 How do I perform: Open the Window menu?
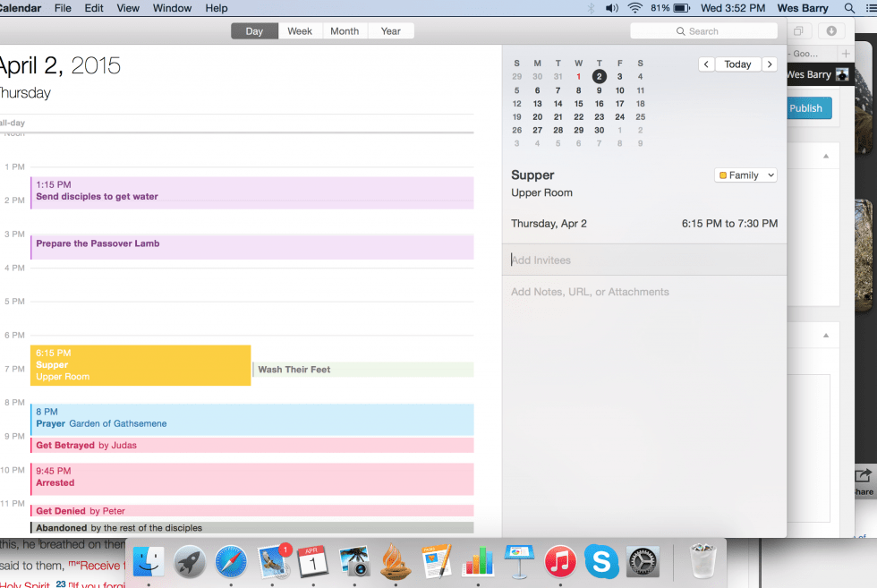point(172,8)
